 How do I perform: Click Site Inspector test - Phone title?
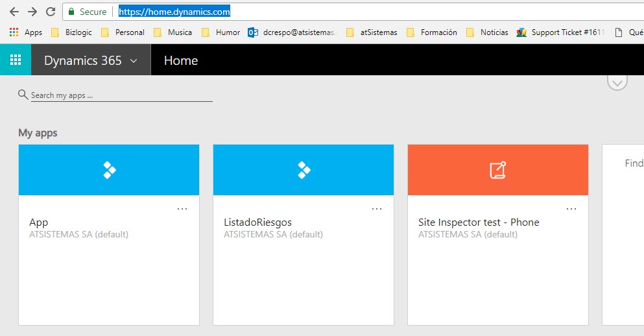click(x=479, y=222)
